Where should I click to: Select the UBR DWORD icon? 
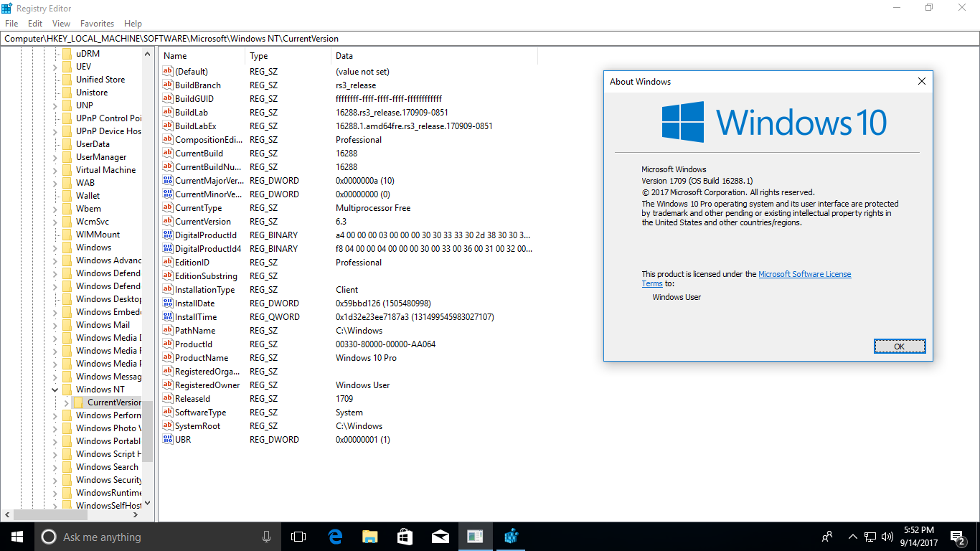[x=168, y=440]
